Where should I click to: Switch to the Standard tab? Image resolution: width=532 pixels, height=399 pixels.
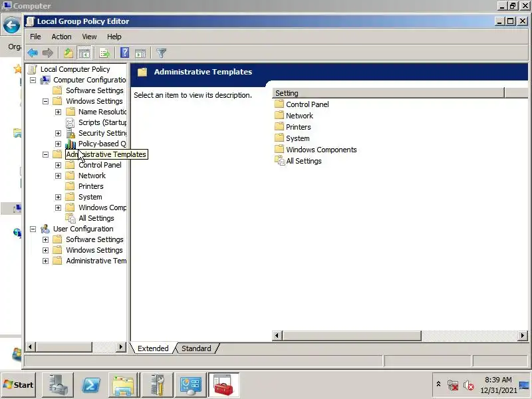196,348
